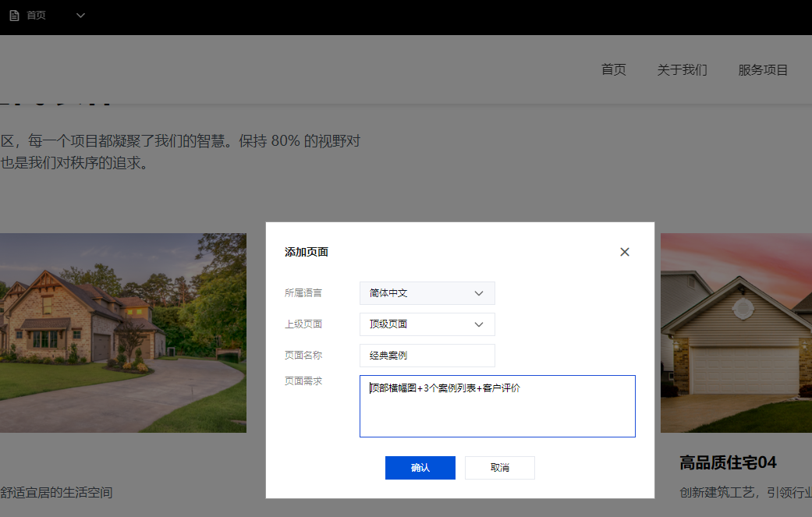Click the 页面名称 field containing 经典案例
This screenshot has height=517, width=812.
click(427, 356)
